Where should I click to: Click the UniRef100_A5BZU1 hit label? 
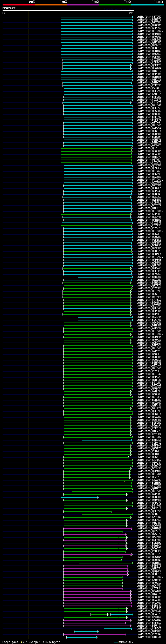click(149, 262)
